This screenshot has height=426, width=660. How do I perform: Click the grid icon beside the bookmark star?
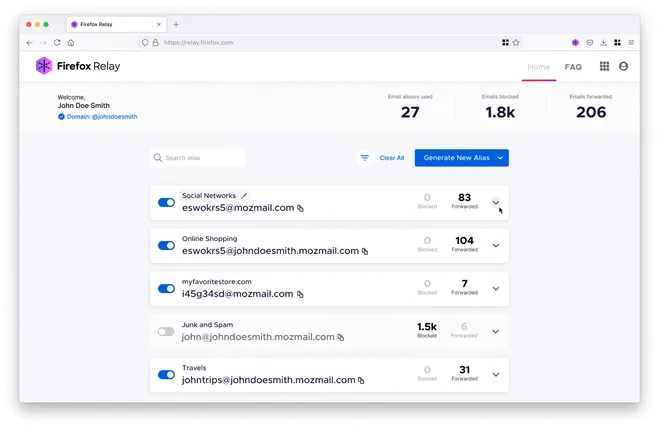tap(505, 43)
